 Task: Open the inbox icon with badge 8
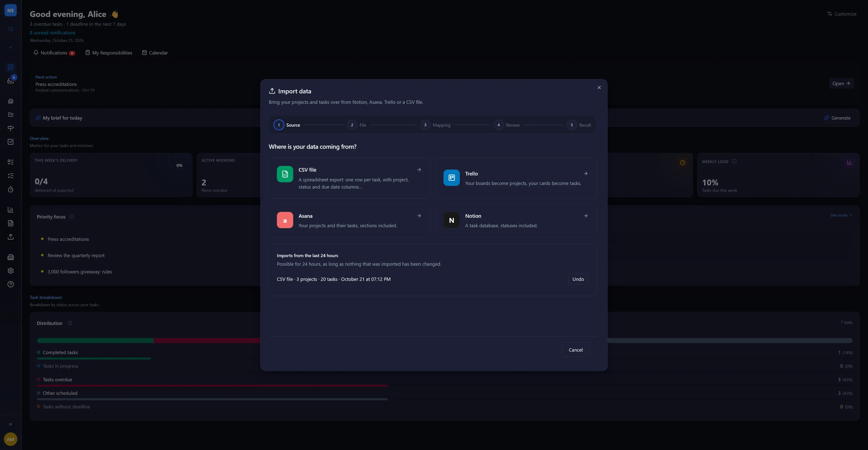tap(10, 81)
